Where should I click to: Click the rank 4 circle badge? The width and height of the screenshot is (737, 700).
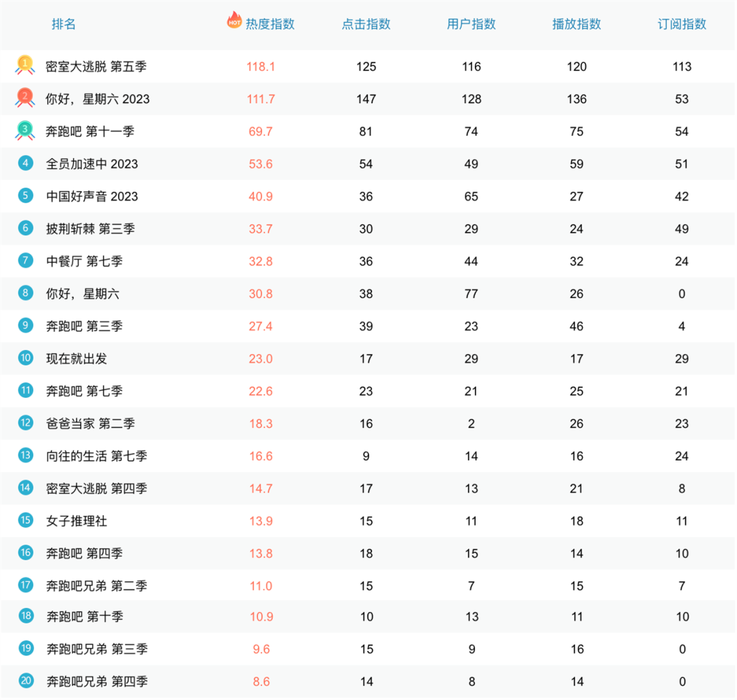click(26, 163)
